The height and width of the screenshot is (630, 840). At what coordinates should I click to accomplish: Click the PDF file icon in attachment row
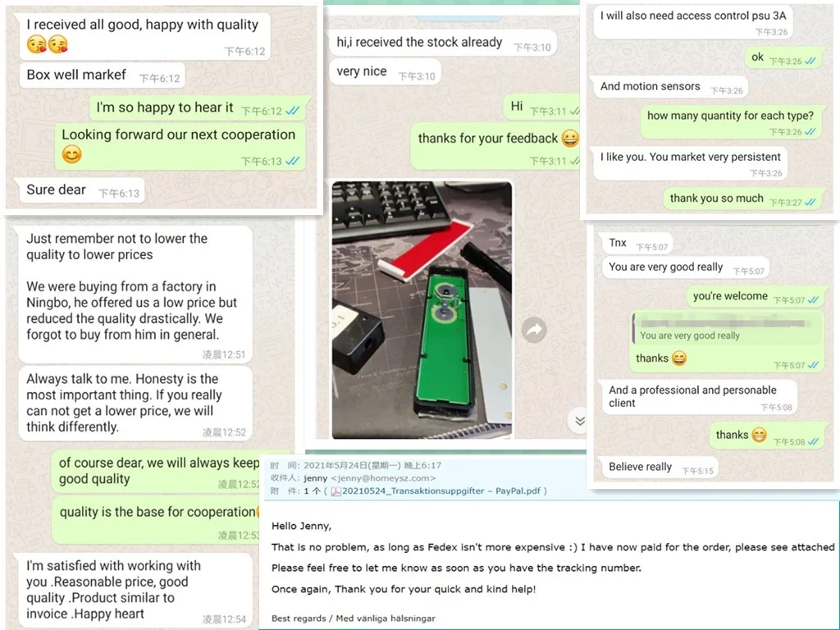pos(336,491)
